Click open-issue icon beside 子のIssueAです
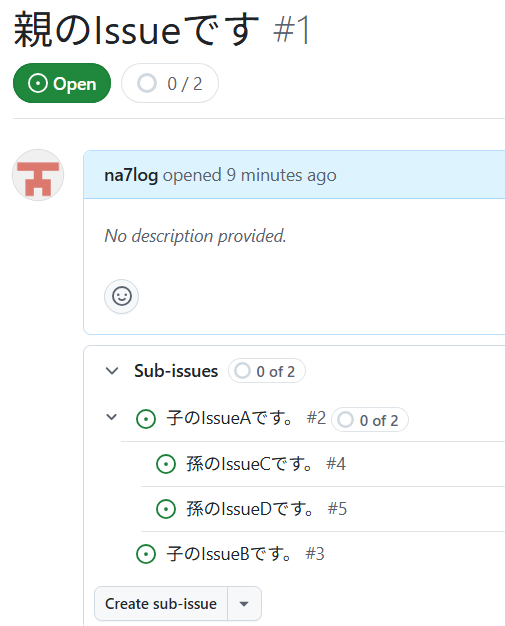 tap(146, 419)
